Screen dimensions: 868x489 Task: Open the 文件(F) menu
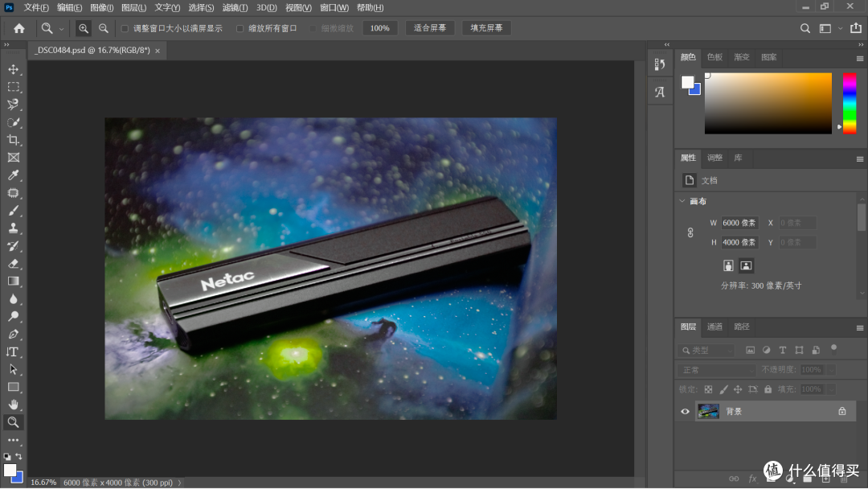click(36, 8)
